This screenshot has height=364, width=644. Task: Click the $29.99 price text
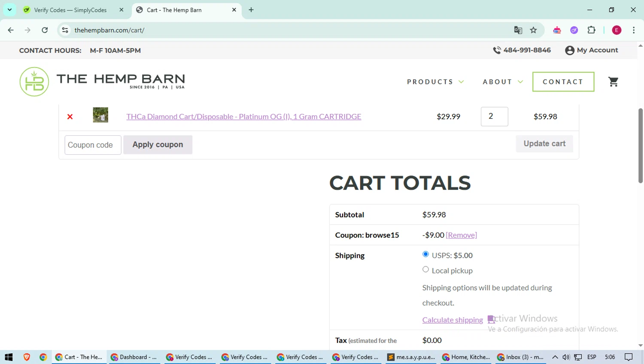point(448,116)
